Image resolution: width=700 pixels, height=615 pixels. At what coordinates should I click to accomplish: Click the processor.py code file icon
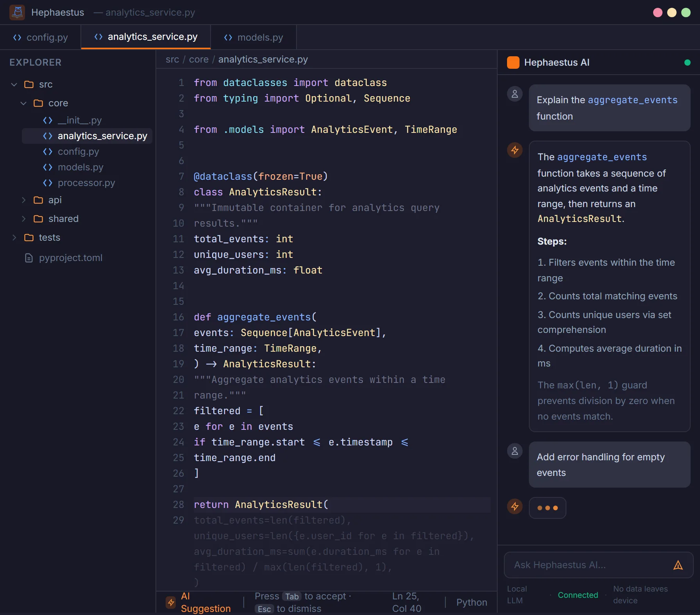pyautogui.click(x=48, y=183)
